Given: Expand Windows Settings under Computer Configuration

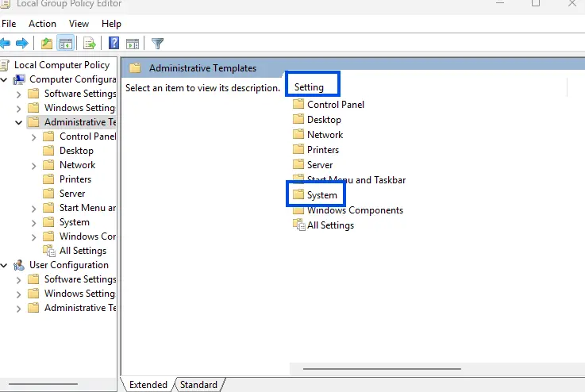Looking at the screenshot, I should [x=19, y=109].
